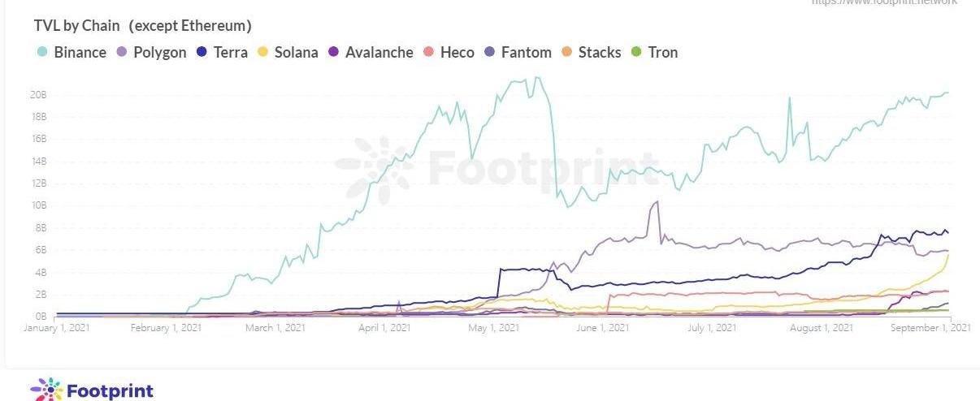Click the TVL by Chain chart title
The height and width of the screenshot is (401, 980).
tap(142, 26)
